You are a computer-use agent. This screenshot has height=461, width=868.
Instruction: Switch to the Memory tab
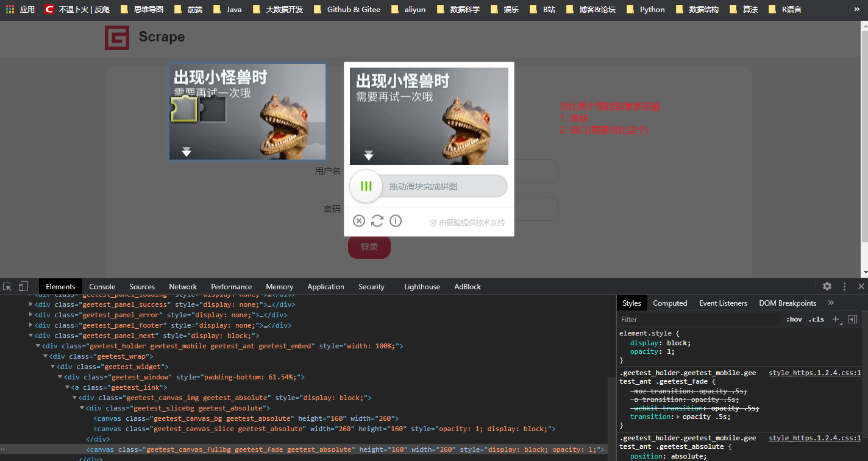click(280, 287)
